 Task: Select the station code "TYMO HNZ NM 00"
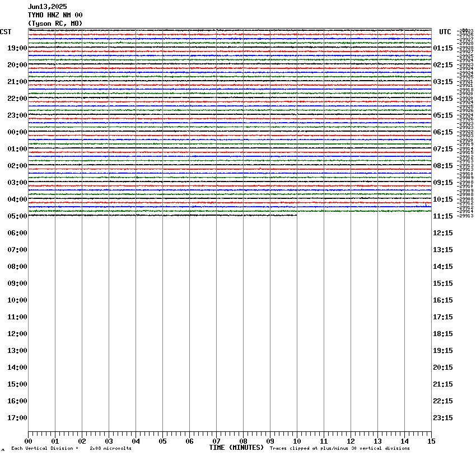[x=55, y=15]
